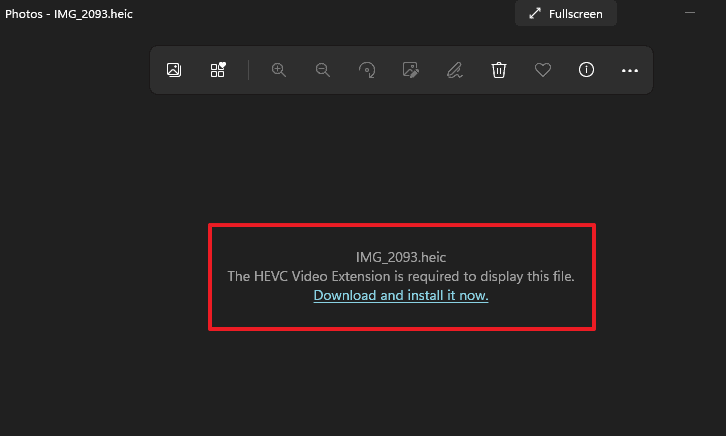This screenshot has height=436, width=726.
Task: Click the HEVC Video Extension required message
Action: point(401,276)
